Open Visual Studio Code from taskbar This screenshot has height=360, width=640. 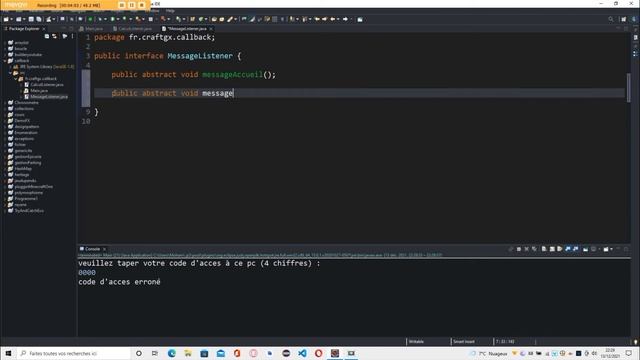coord(302,353)
